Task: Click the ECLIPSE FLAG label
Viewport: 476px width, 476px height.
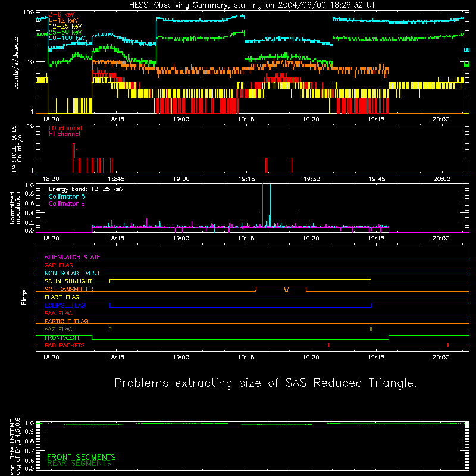Action: click(65, 305)
